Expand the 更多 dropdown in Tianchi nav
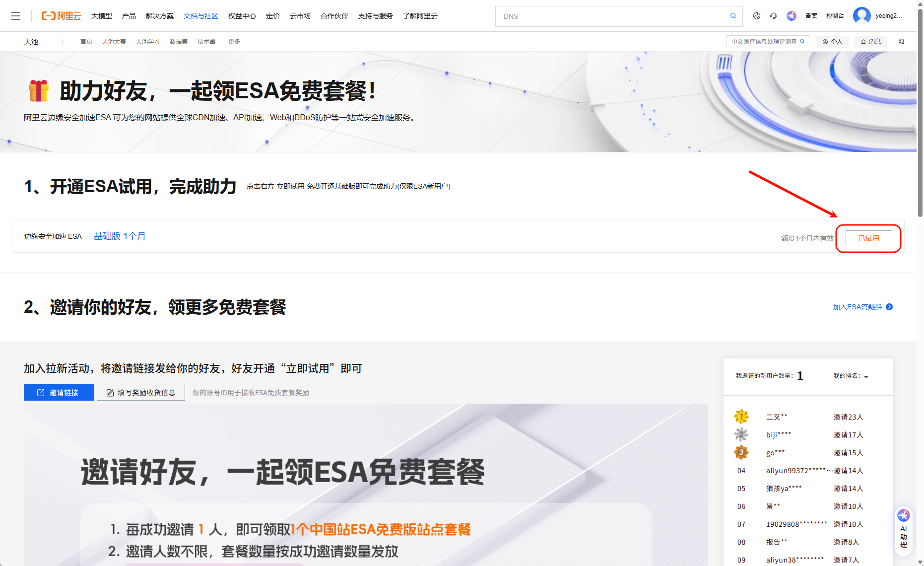 (234, 42)
